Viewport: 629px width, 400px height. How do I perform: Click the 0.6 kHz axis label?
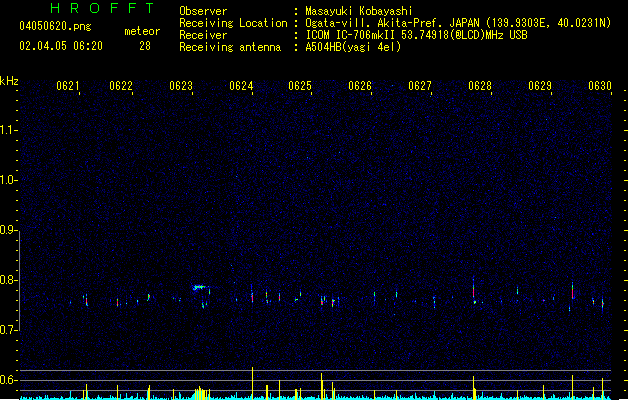tap(8, 380)
